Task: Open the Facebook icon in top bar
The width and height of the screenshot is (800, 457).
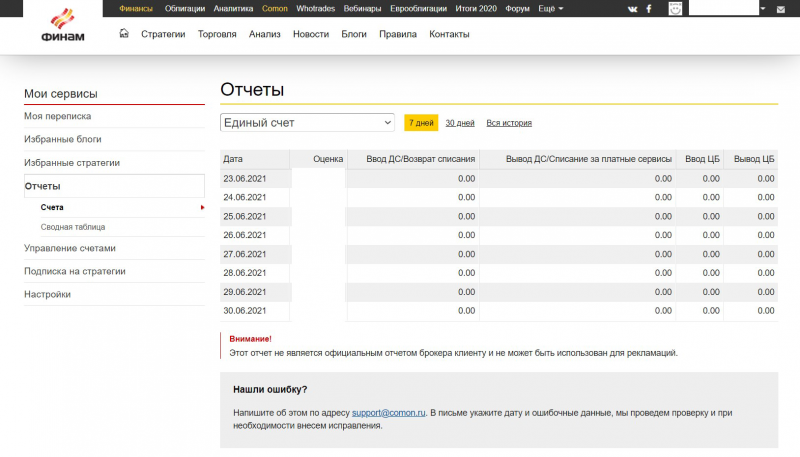Action: (649, 8)
